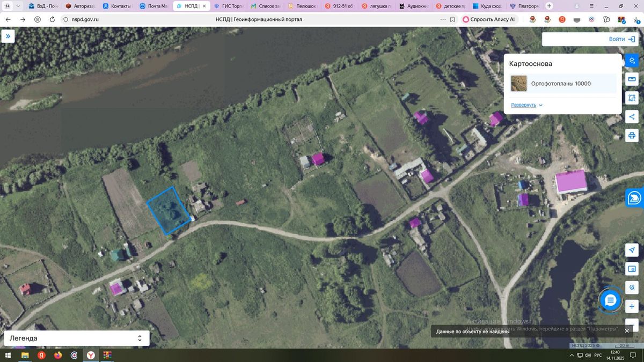Open volume control in system tray
Viewport: 644px width, 362px height.
coord(588,356)
